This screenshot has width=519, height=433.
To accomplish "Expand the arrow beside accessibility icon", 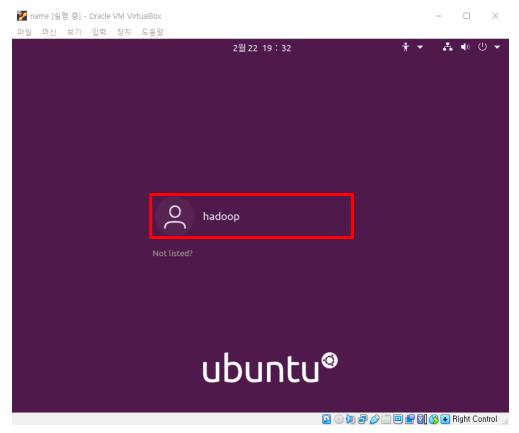I will [x=420, y=47].
